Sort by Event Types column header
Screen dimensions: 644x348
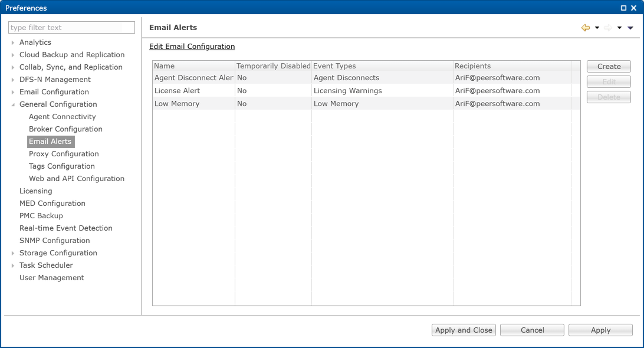click(x=382, y=65)
